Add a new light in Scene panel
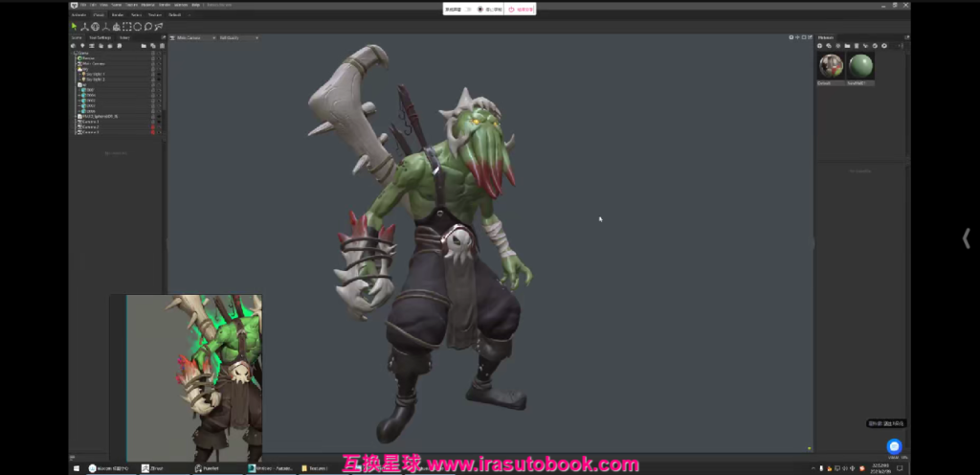Viewport: 980px width, 475px height. [82, 46]
